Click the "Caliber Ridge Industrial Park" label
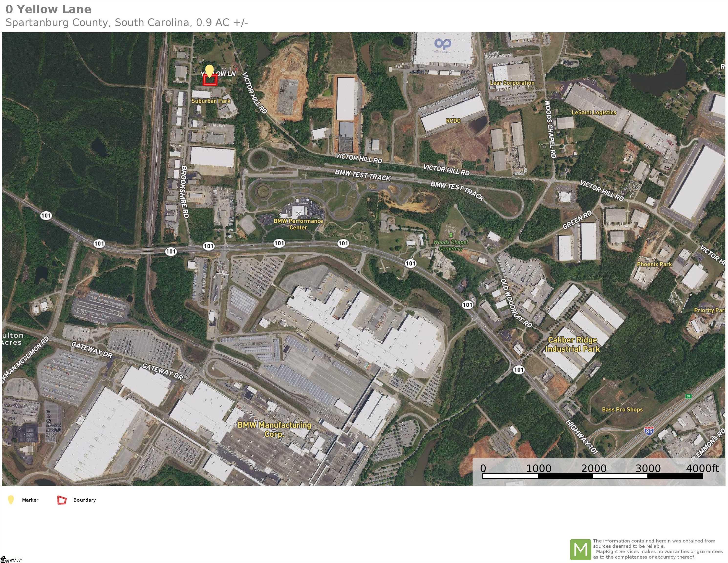This screenshot has width=728, height=563. 572,344
